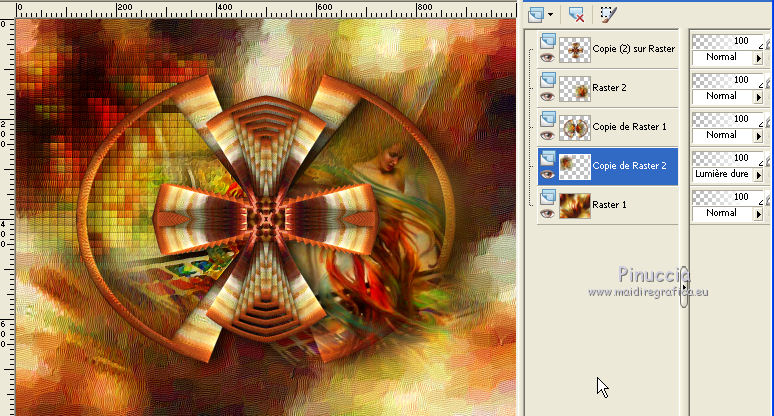Click the Edit Selection icon
Viewport: 774px width, 416px height.
point(608,14)
